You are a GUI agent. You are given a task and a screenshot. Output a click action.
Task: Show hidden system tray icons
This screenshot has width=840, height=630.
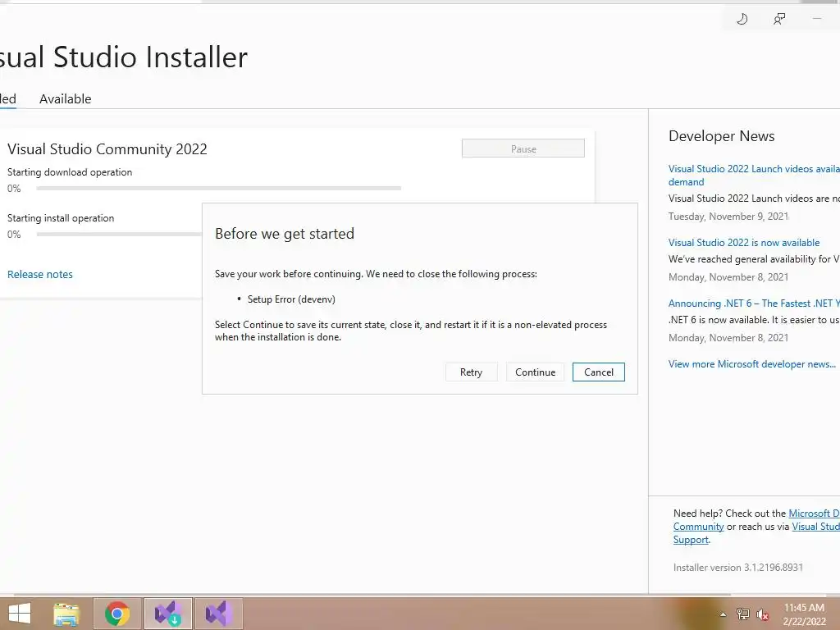click(723, 614)
